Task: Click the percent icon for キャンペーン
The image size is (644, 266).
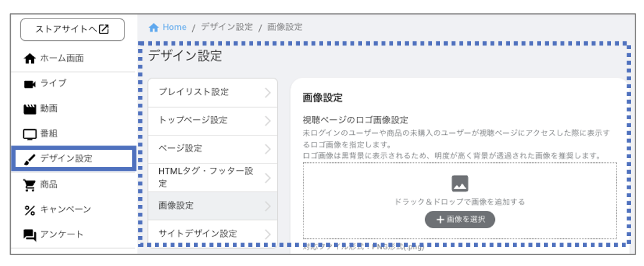Action: coord(30,210)
